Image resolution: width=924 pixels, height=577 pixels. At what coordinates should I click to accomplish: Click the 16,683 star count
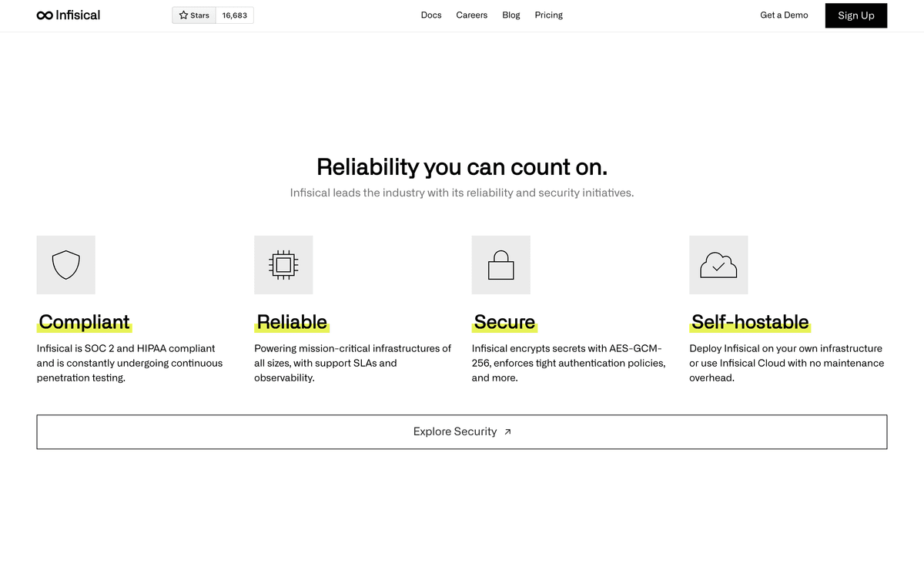pos(235,15)
